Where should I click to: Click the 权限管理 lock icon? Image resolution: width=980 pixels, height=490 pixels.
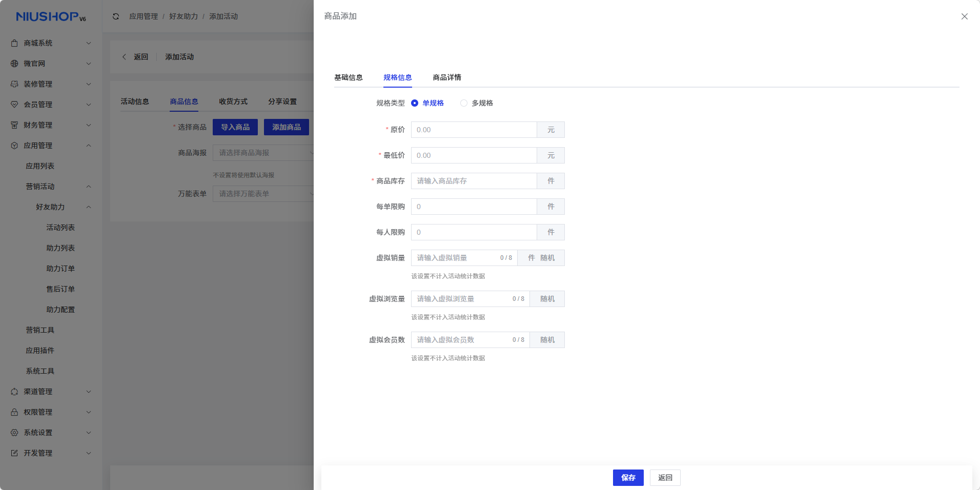(14, 412)
